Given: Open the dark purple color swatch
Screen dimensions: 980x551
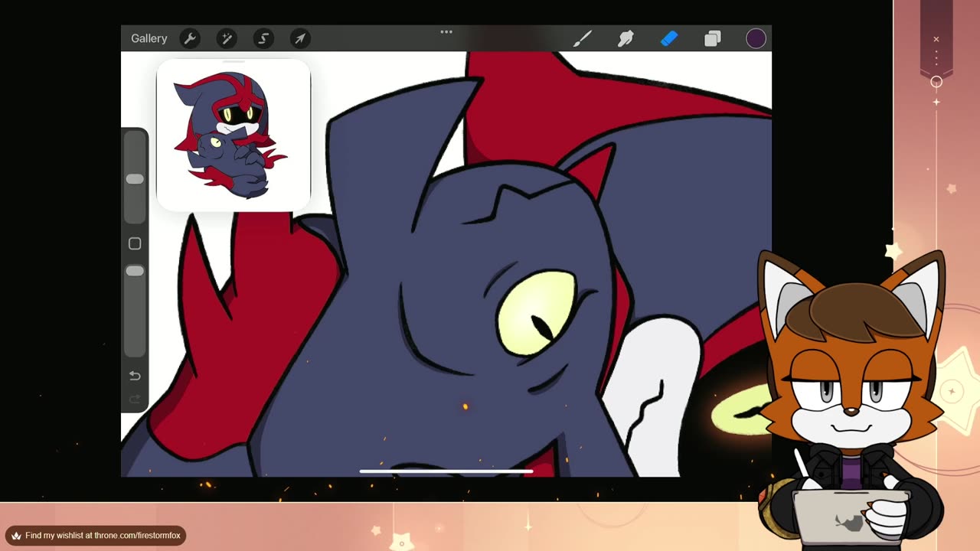Looking at the screenshot, I should click(756, 38).
